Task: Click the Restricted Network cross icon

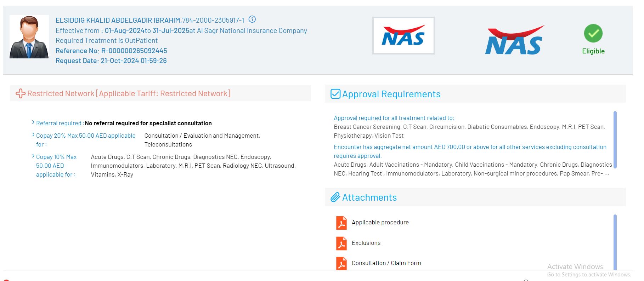Action: click(x=21, y=93)
